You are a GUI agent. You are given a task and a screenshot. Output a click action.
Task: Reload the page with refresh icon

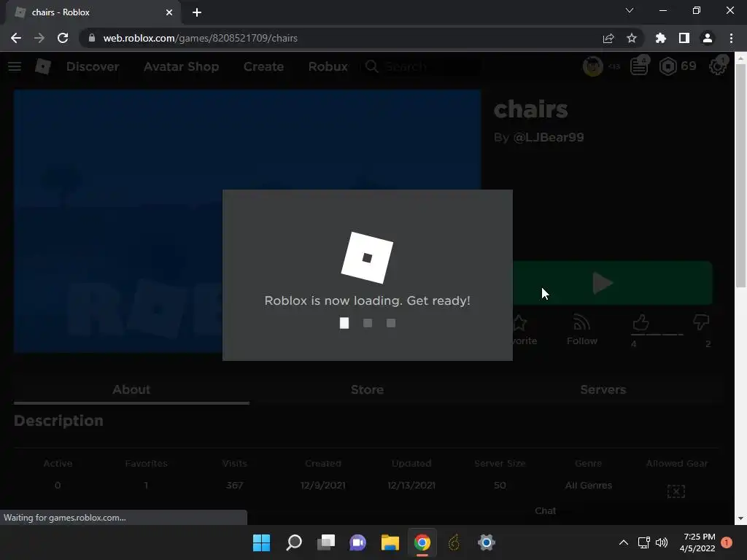pos(63,38)
